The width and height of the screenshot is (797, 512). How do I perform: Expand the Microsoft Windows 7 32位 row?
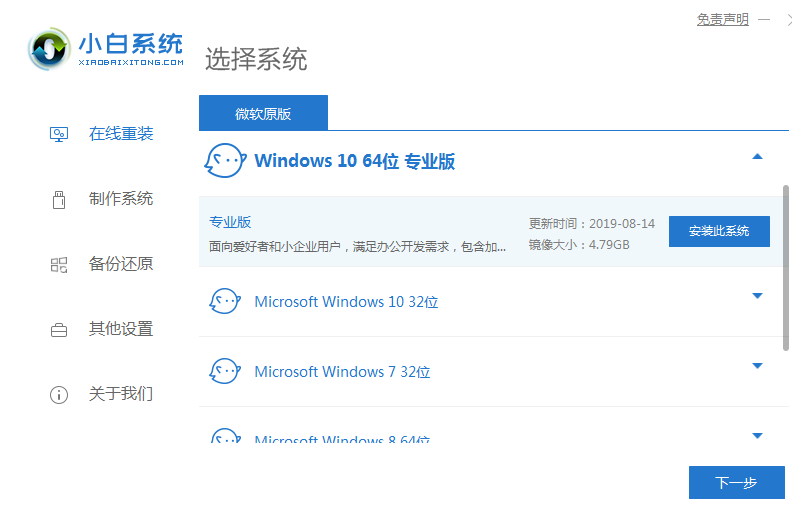pyautogui.click(x=757, y=366)
